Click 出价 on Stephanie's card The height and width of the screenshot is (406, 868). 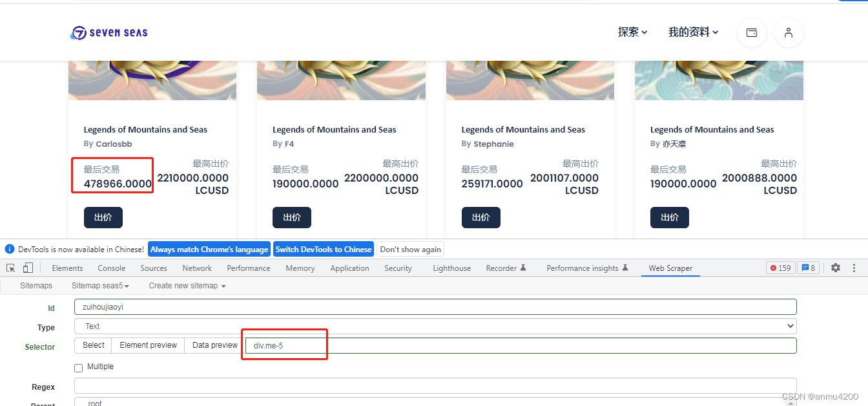pyautogui.click(x=481, y=218)
